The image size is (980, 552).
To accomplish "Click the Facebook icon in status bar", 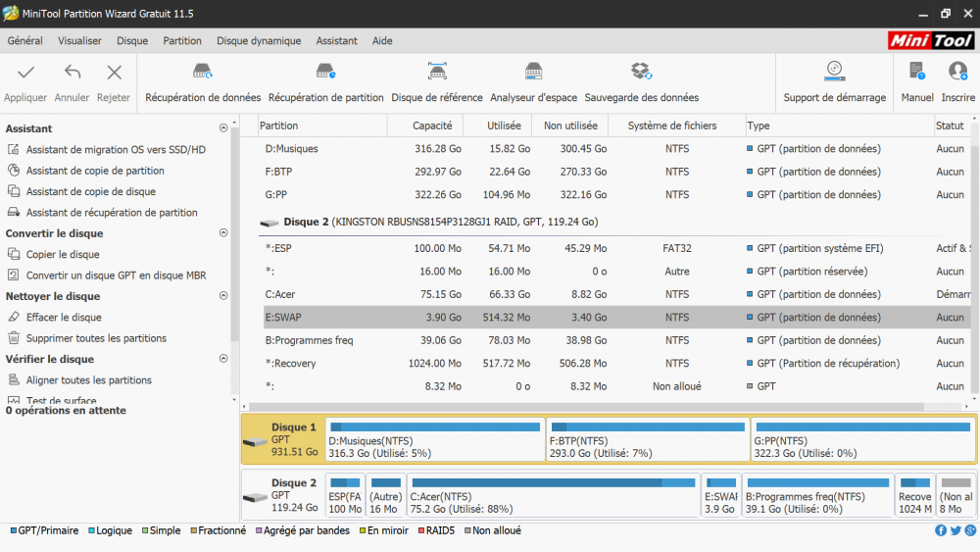I will pyautogui.click(x=941, y=530).
